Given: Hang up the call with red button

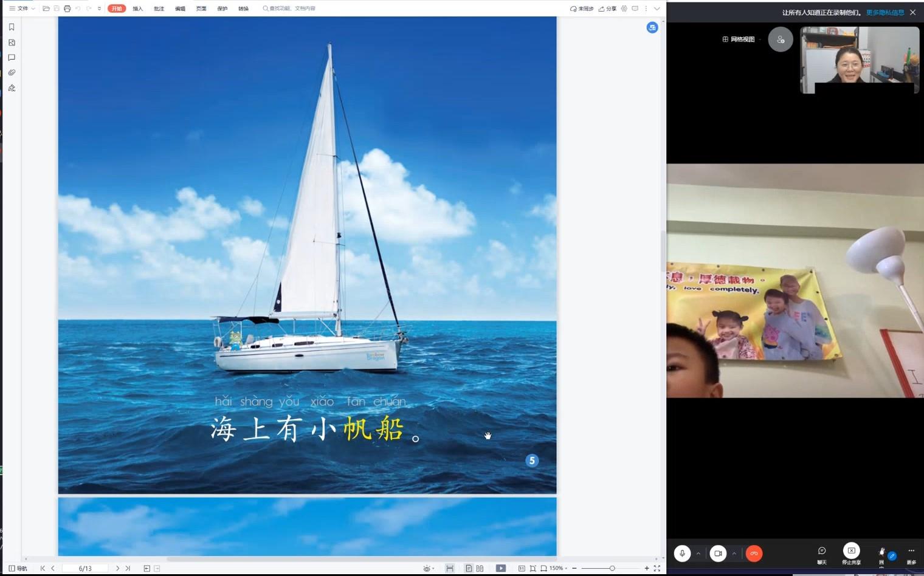Looking at the screenshot, I should point(754,554).
